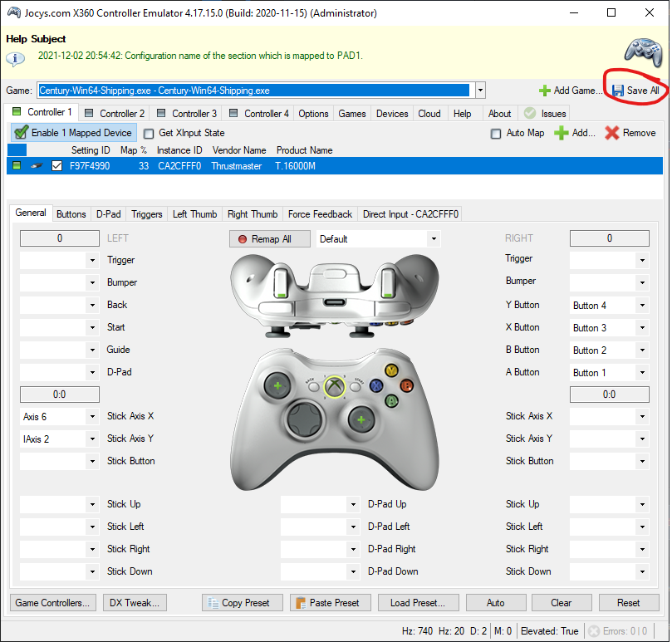Viewport: 672px width, 642px height.
Task: Click the Load Preset button
Action: pos(418,602)
